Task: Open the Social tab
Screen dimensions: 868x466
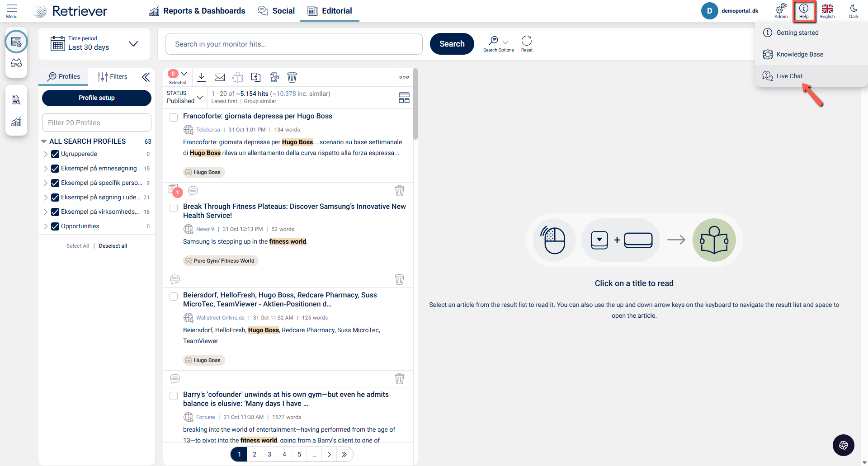Action: (276, 11)
